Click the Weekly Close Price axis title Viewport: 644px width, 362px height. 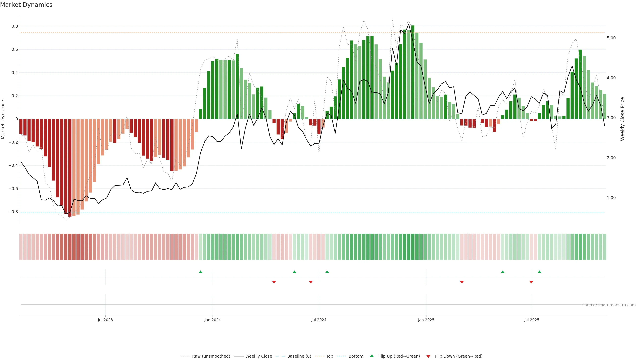tap(622, 119)
